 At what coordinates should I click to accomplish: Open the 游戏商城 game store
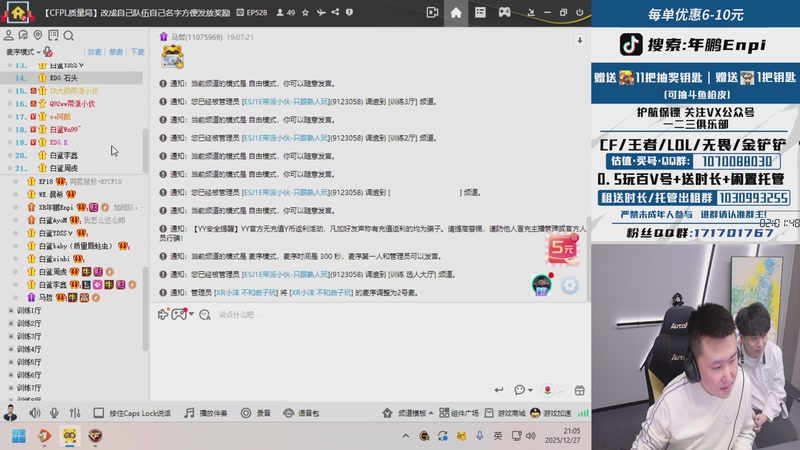(x=505, y=413)
